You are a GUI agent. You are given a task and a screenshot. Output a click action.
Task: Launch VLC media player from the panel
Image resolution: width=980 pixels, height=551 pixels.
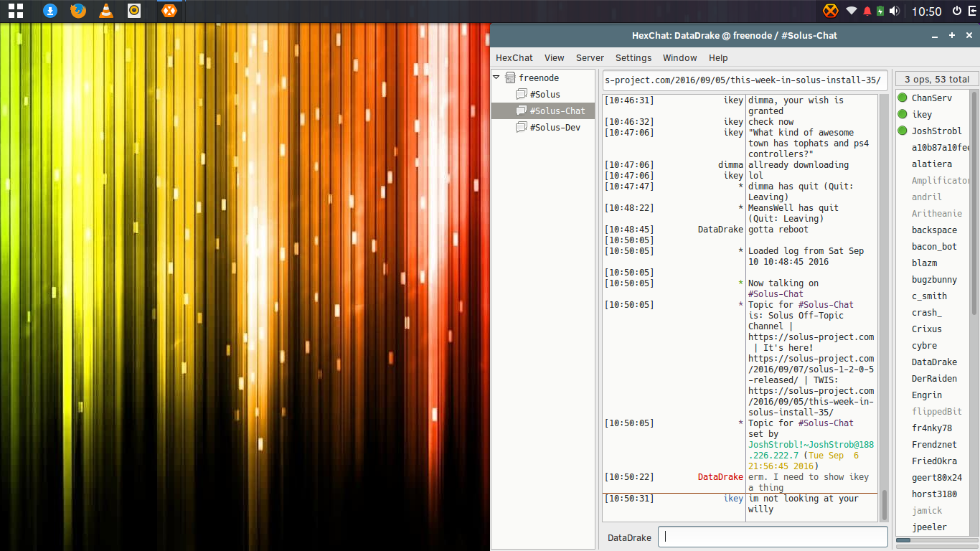[106, 11]
